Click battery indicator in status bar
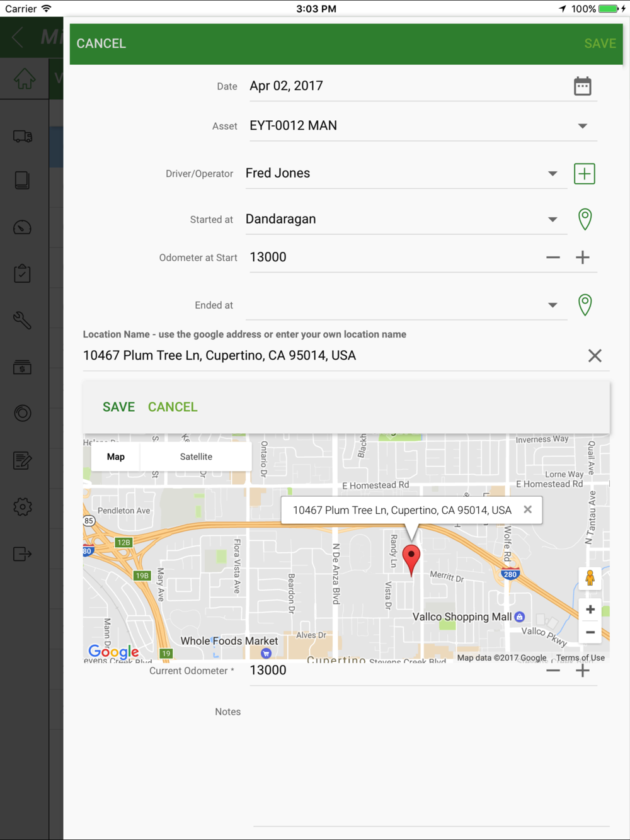The image size is (630, 840). pyautogui.click(x=609, y=9)
